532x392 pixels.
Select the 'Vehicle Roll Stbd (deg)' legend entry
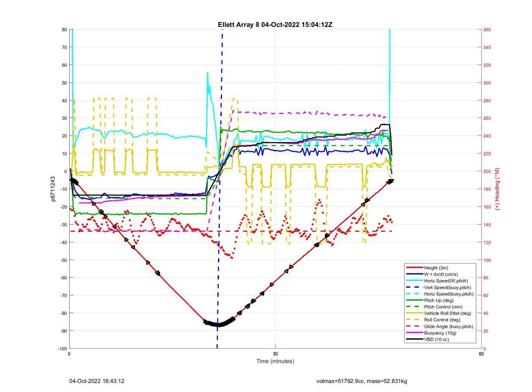point(447,313)
